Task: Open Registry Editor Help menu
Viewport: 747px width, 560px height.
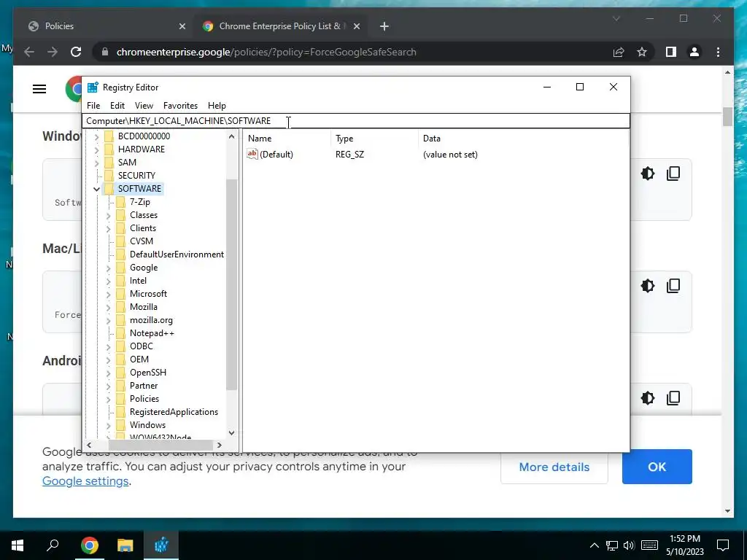Action: [x=217, y=106]
